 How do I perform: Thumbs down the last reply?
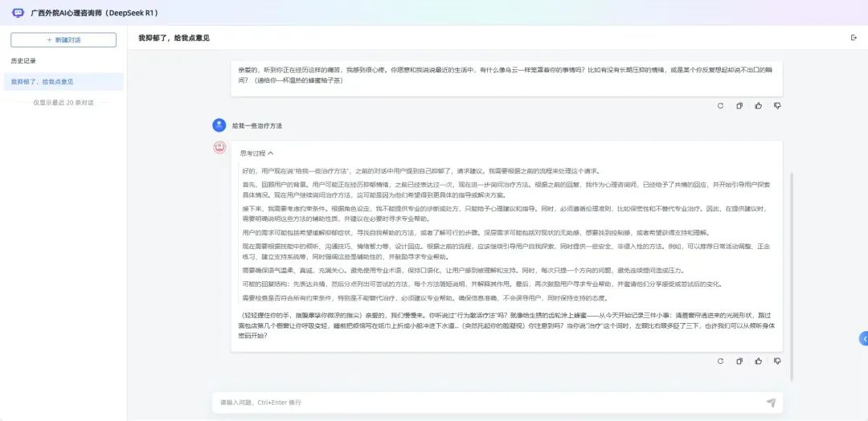click(x=777, y=362)
